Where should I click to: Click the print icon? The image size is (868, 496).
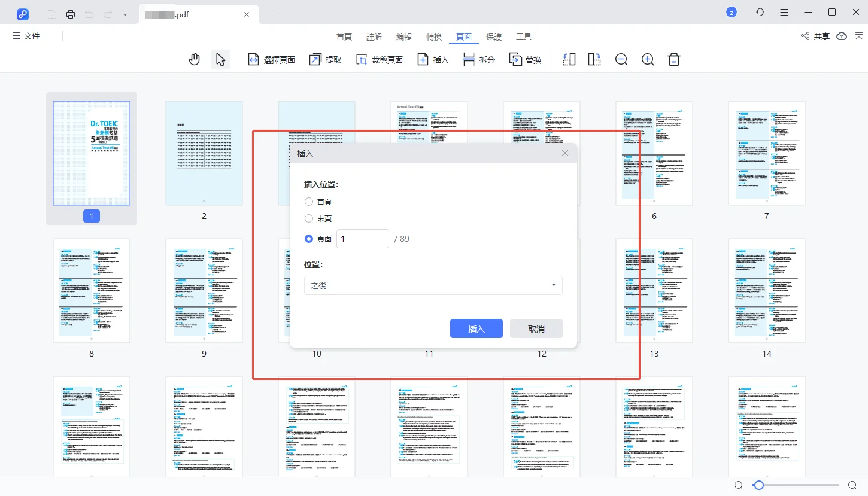click(x=71, y=14)
